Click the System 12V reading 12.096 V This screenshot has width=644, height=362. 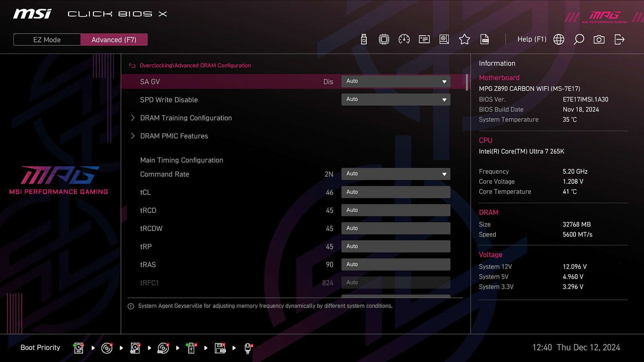575,267
